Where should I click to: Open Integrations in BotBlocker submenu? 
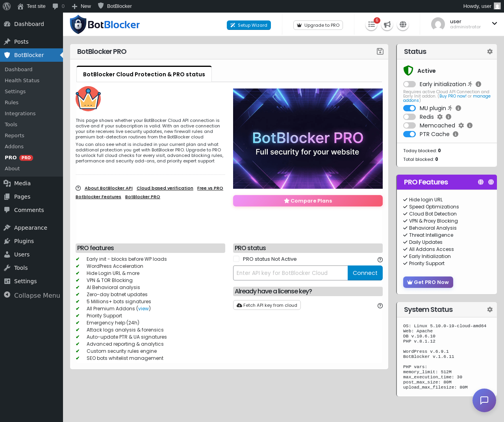pos(20,113)
